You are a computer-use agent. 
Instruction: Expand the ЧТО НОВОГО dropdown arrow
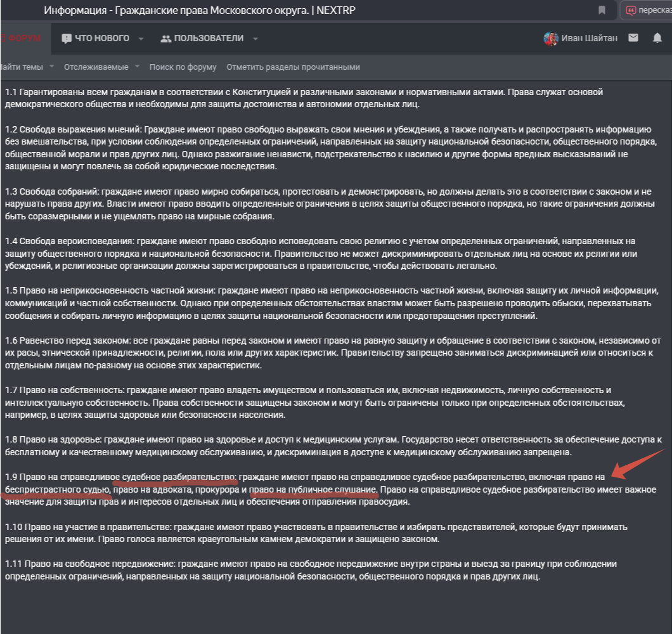(141, 39)
